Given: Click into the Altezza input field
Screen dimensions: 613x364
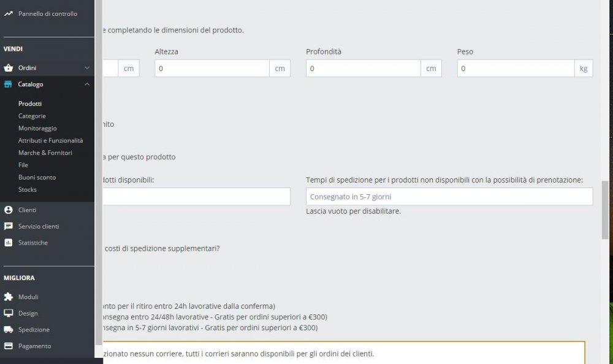Looking at the screenshot, I should [212, 69].
